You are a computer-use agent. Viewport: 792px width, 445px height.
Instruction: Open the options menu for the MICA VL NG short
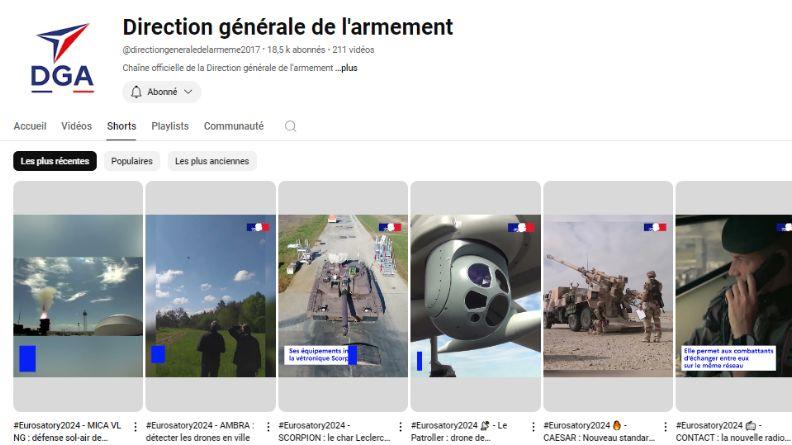pos(135,427)
